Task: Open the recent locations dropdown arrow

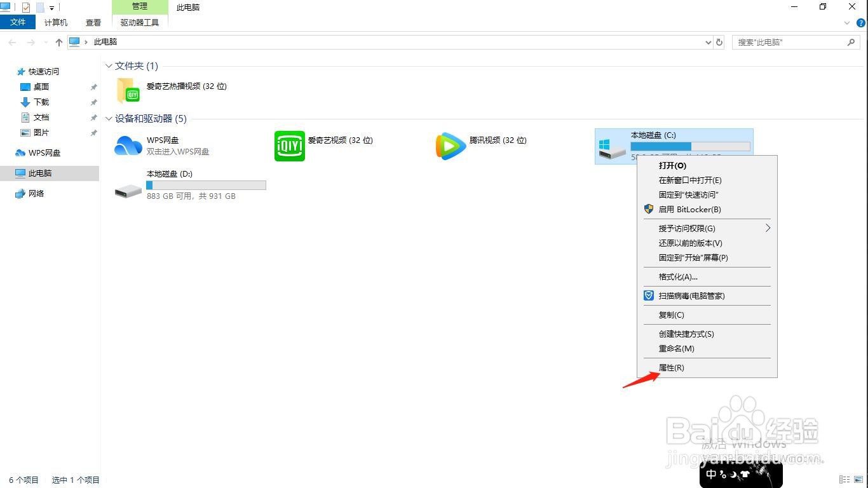Action: click(46, 43)
